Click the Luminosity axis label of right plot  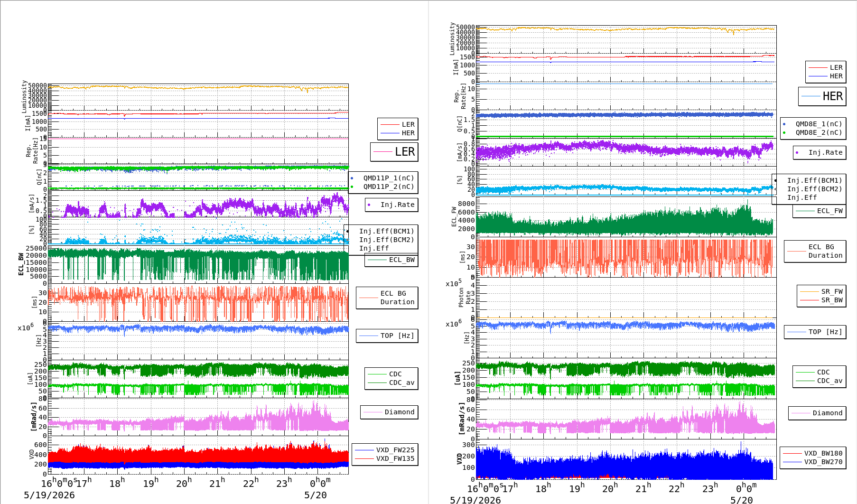(x=452, y=38)
